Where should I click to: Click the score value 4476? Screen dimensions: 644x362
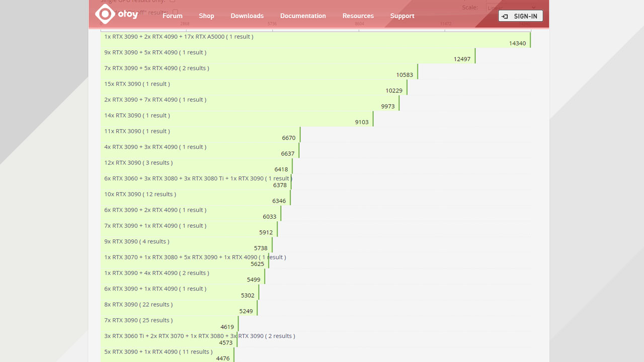pyautogui.click(x=223, y=358)
